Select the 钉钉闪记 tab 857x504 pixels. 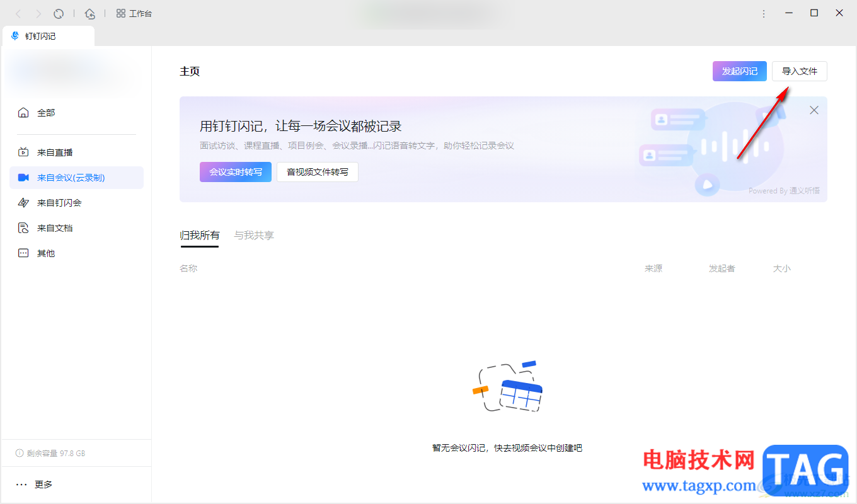(48, 37)
